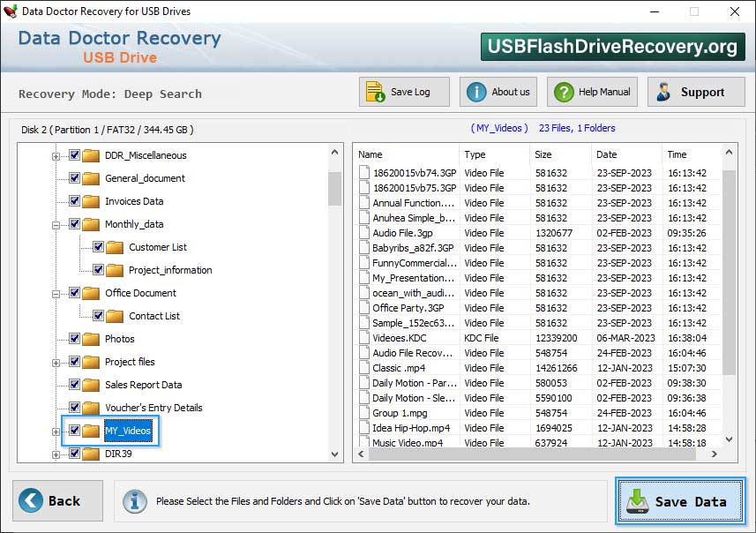Collapse the Monthly_data tree node
The height and width of the screenshot is (533, 756).
click(56, 225)
